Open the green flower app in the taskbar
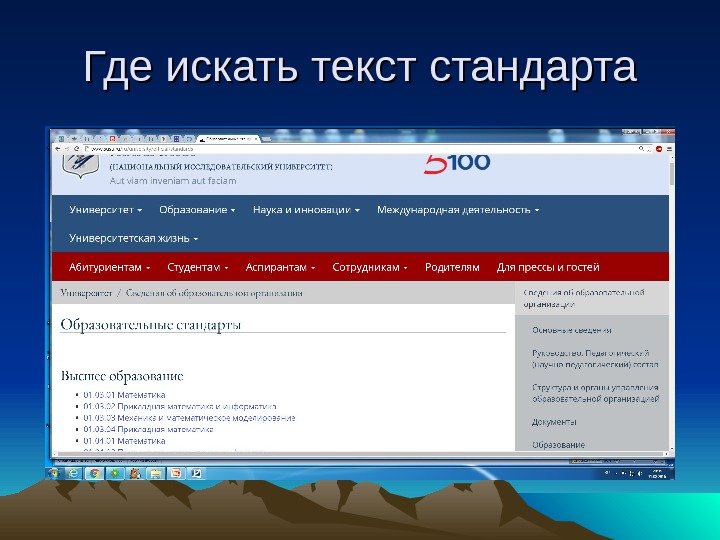 click(x=115, y=473)
